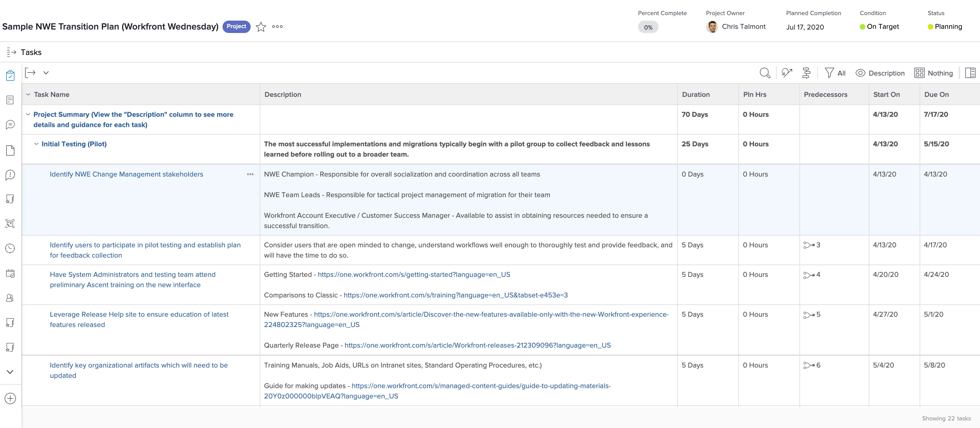
Task: Click the Gantt chart icon in toolbar
Action: click(x=806, y=73)
